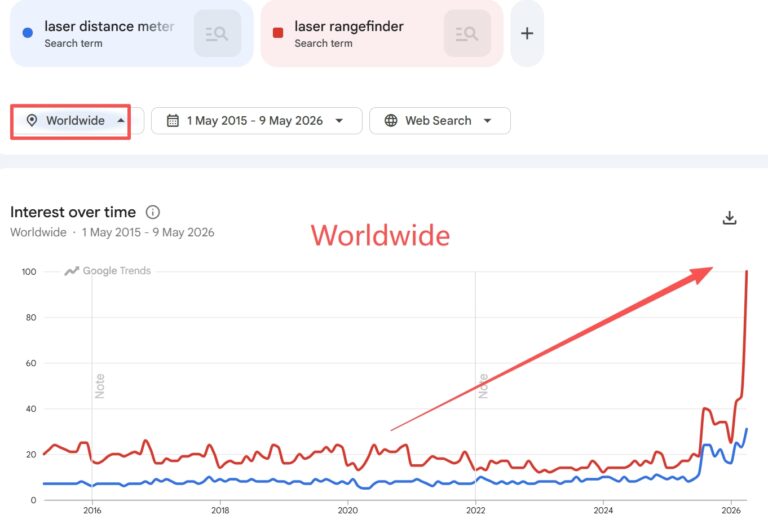Expand the Worldwide region dropdown arrow
Image resolution: width=768 pixels, height=528 pixels.
(x=120, y=120)
